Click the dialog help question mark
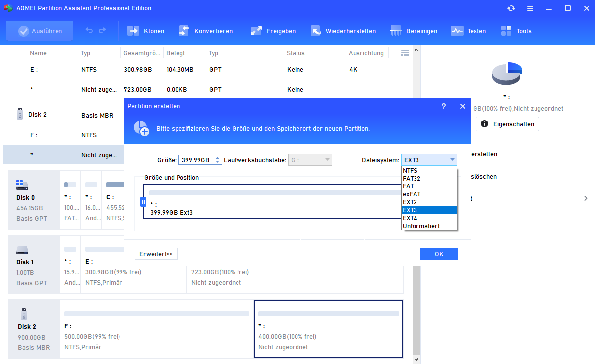 (x=443, y=106)
